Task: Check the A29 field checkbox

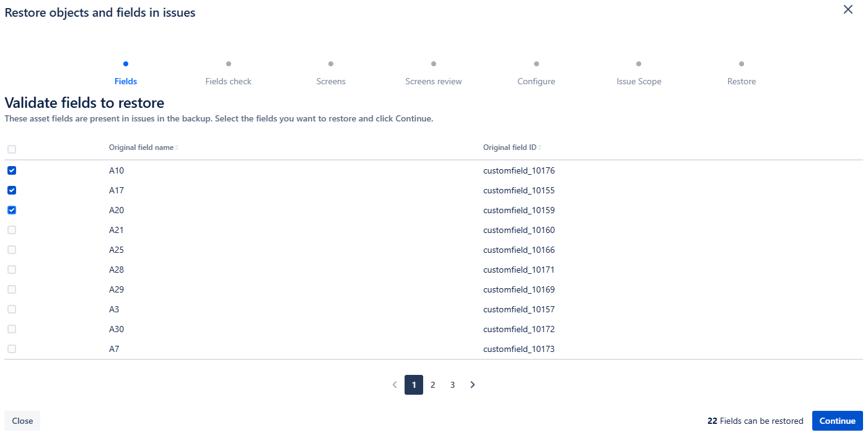Action: point(12,289)
